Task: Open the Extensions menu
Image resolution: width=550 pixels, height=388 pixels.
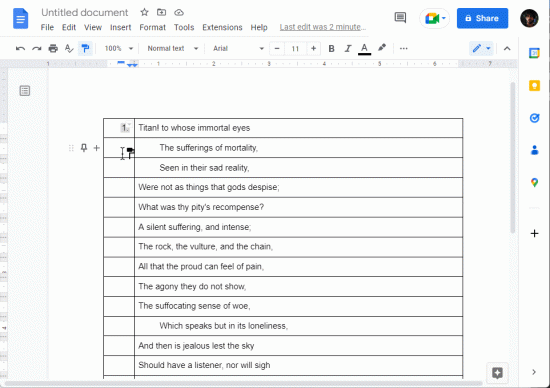Action: [222, 27]
